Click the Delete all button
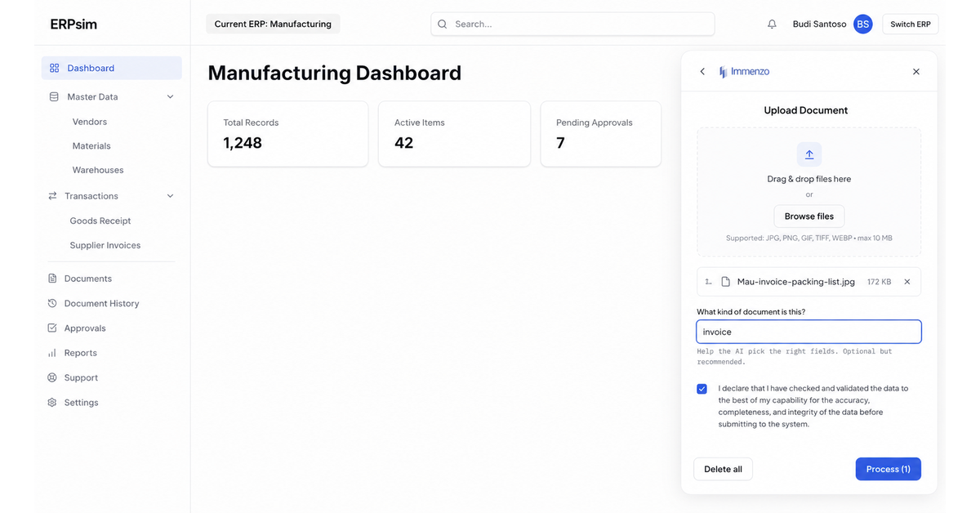980x513 pixels. pos(724,469)
